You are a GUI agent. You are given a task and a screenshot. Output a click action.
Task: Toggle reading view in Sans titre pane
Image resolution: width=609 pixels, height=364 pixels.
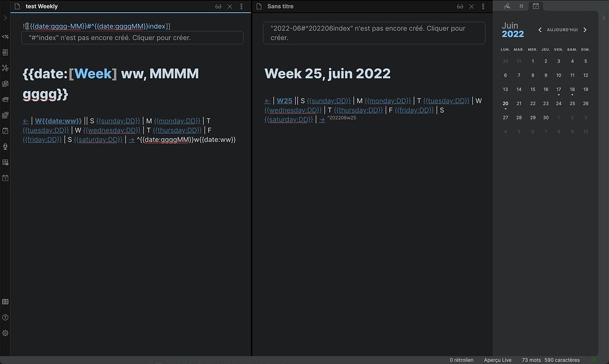tap(460, 7)
